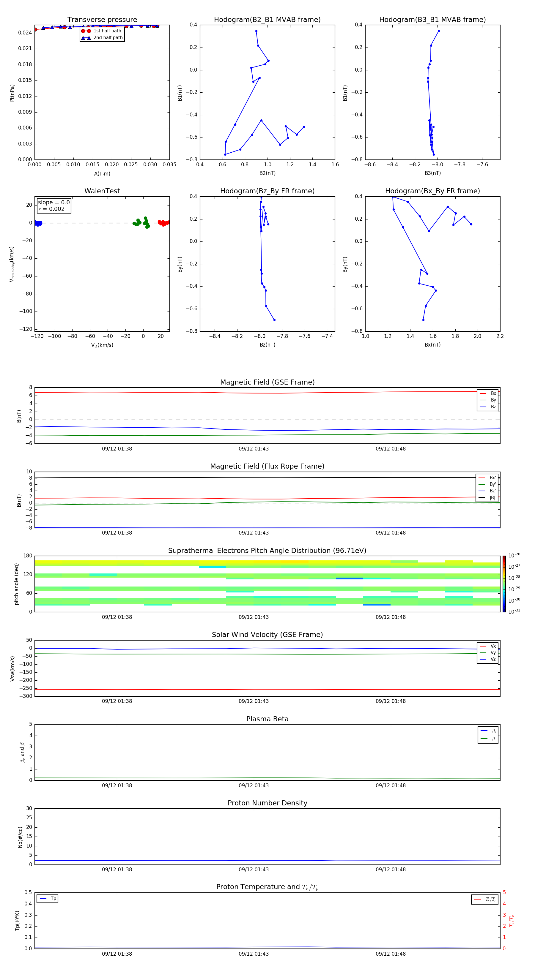Click the red Te/Tp right axis label

coord(512,921)
